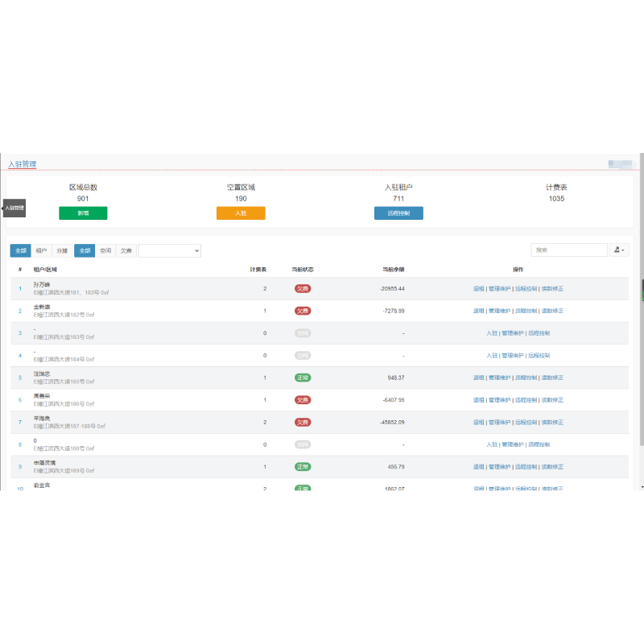Click the 入驻 link in row 8
Screen dimensions: 644x644
[492, 444]
